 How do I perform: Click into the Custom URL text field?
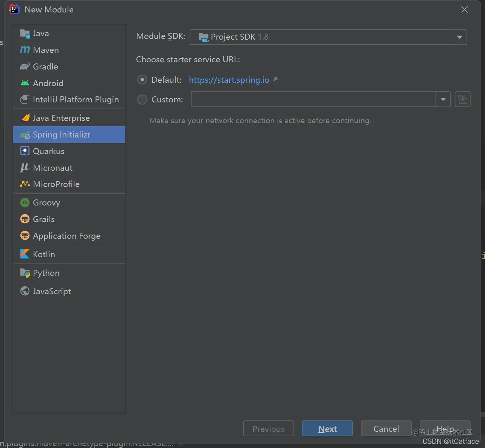[x=314, y=99]
